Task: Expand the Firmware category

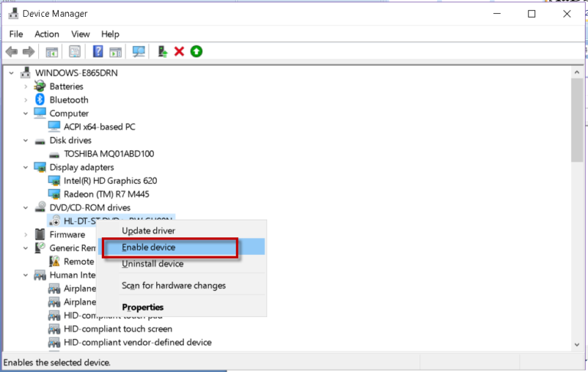Action: click(25, 235)
